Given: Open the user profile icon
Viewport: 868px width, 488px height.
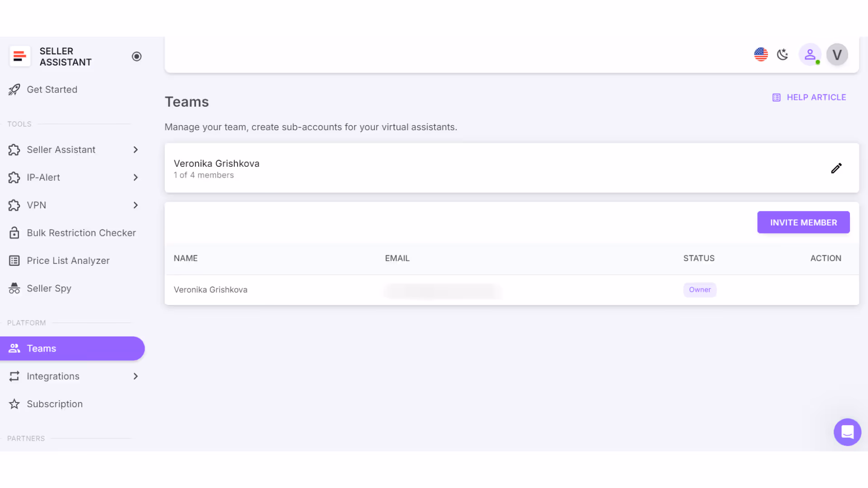Looking at the screenshot, I should click(810, 55).
